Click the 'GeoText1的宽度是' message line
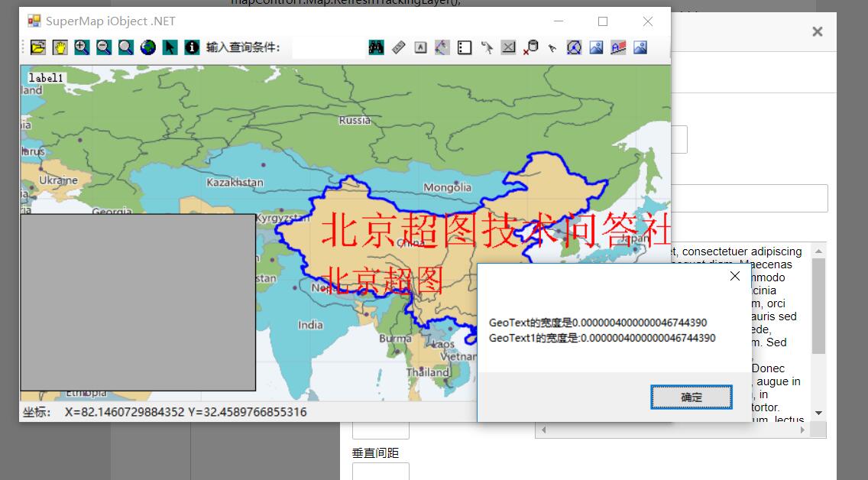868x480 pixels. pyautogui.click(x=602, y=338)
